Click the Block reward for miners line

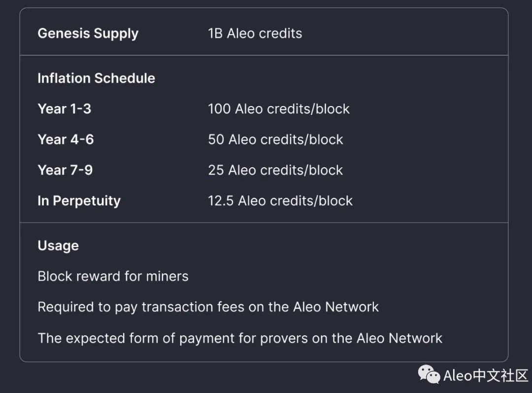click(113, 276)
